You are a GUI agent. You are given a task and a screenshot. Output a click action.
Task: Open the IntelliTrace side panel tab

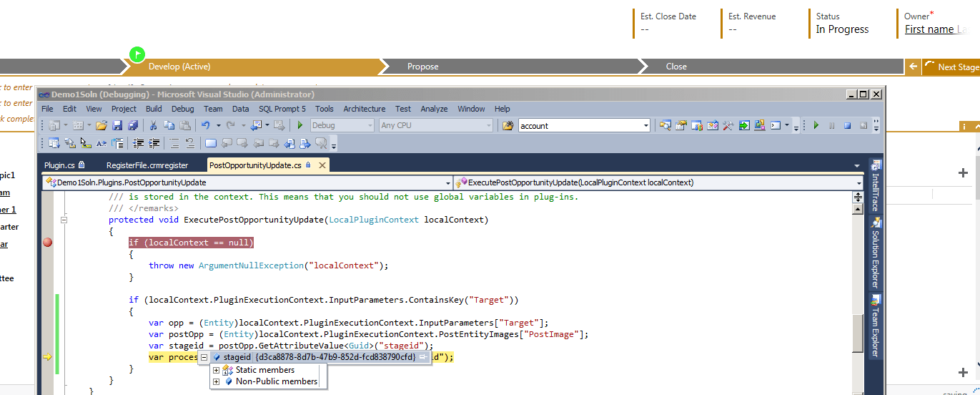coord(876,186)
